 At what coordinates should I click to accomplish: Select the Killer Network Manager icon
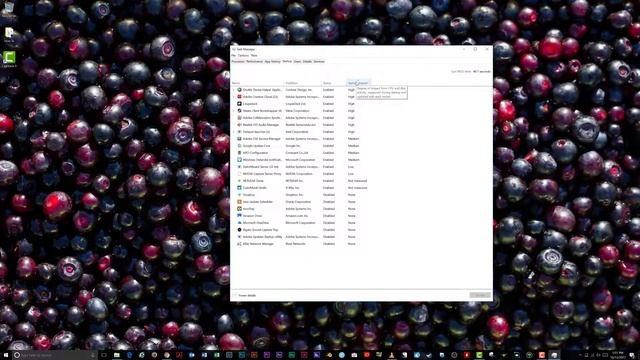(239, 244)
